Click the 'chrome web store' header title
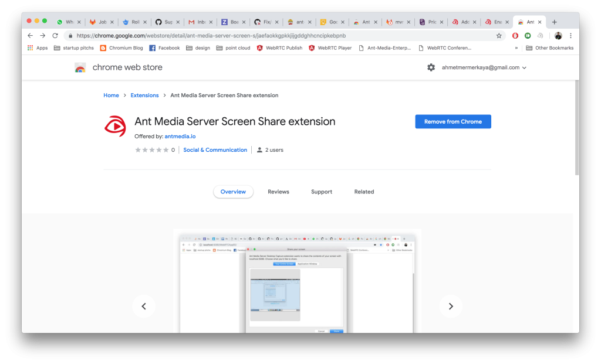Viewport: 601px width, 364px height. (127, 67)
